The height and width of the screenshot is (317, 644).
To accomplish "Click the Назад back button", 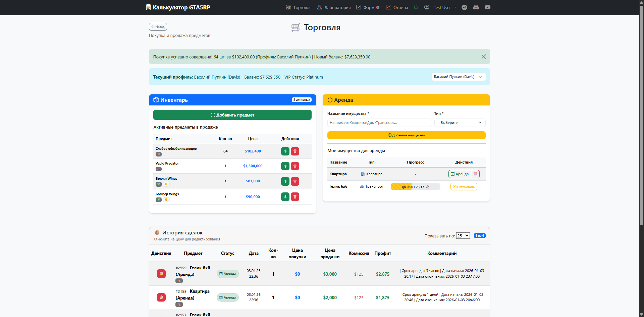I will point(158,27).
